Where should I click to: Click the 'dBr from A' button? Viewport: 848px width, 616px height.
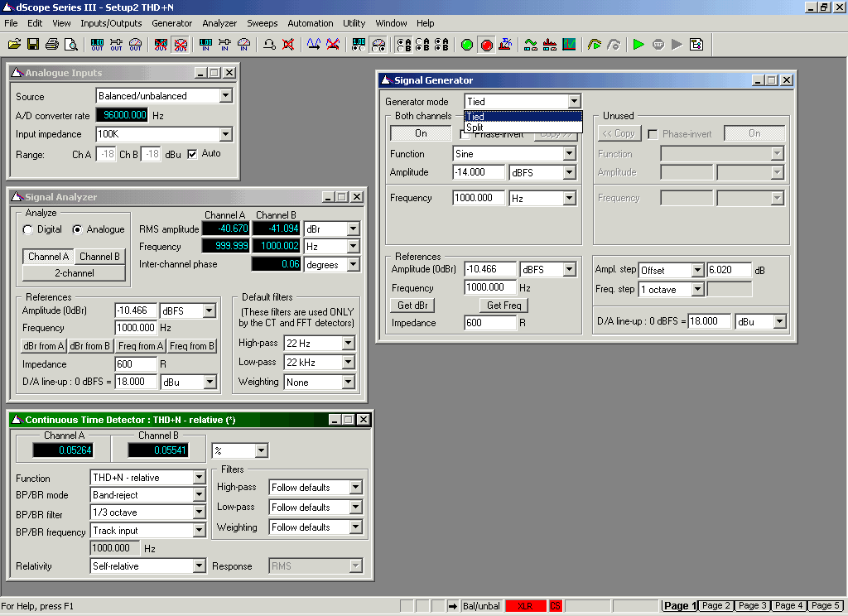coord(44,346)
